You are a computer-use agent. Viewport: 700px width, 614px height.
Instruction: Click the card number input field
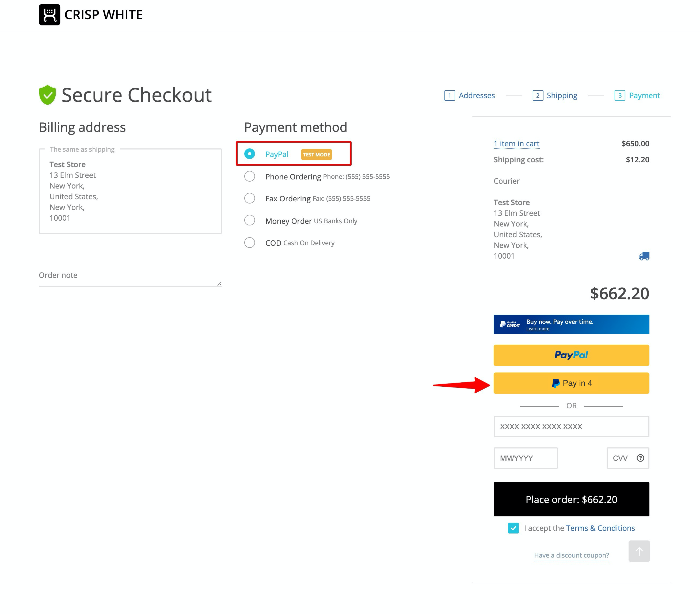(571, 427)
